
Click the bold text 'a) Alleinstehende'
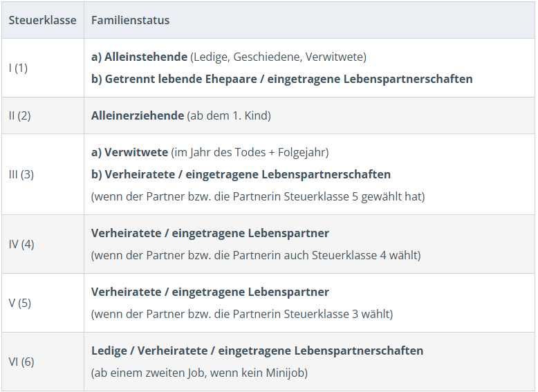click(139, 57)
